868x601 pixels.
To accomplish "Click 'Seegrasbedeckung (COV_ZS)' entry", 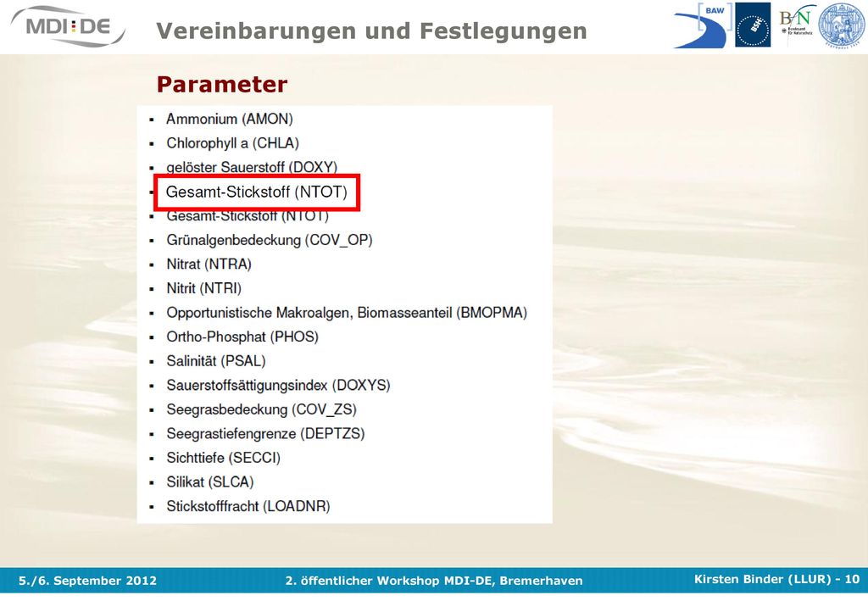I will (x=261, y=409).
